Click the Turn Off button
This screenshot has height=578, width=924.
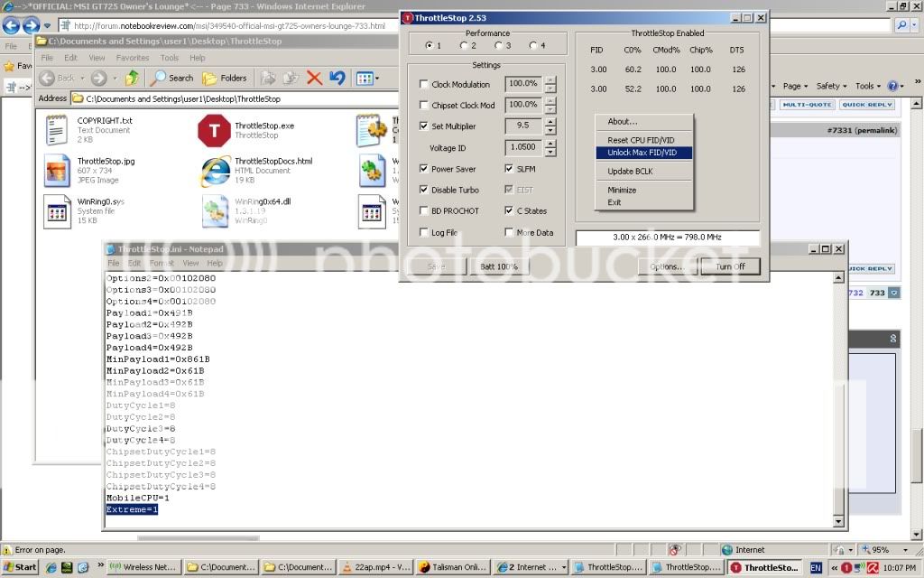click(x=730, y=266)
